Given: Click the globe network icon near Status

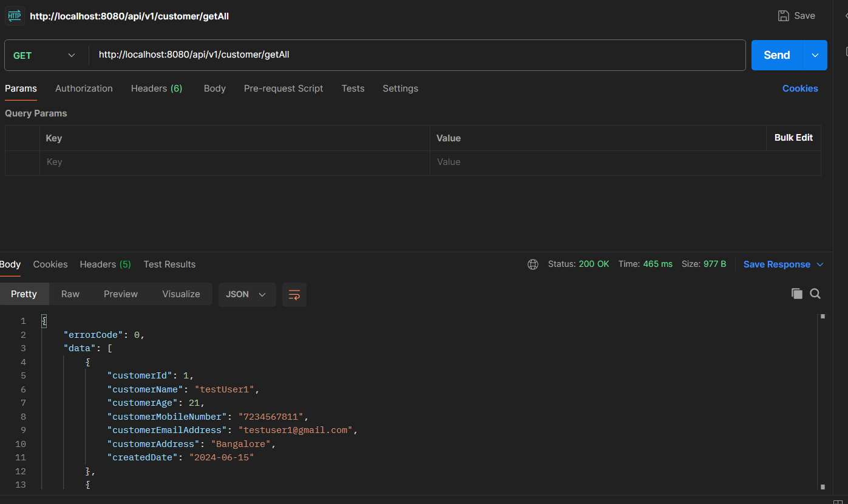Looking at the screenshot, I should pyautogui.click(x=533, y=264).
